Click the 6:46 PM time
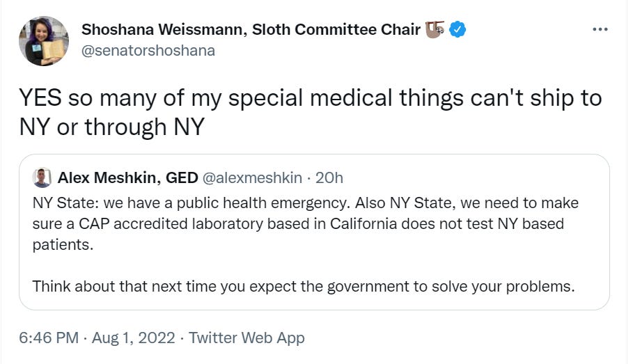This screenshot has height=364, width=640. point(49,338)
